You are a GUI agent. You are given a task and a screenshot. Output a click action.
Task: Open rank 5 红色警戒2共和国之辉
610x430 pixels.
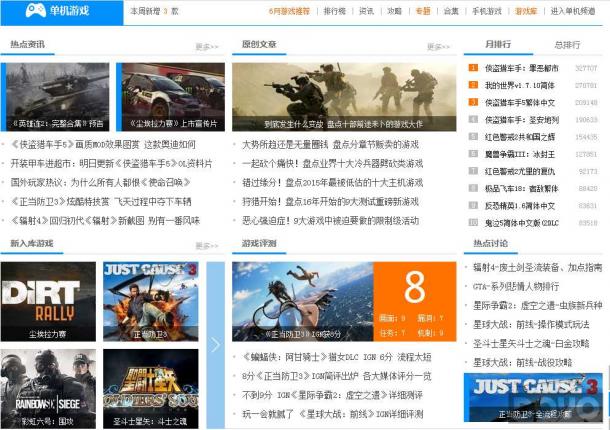point(519,137)
